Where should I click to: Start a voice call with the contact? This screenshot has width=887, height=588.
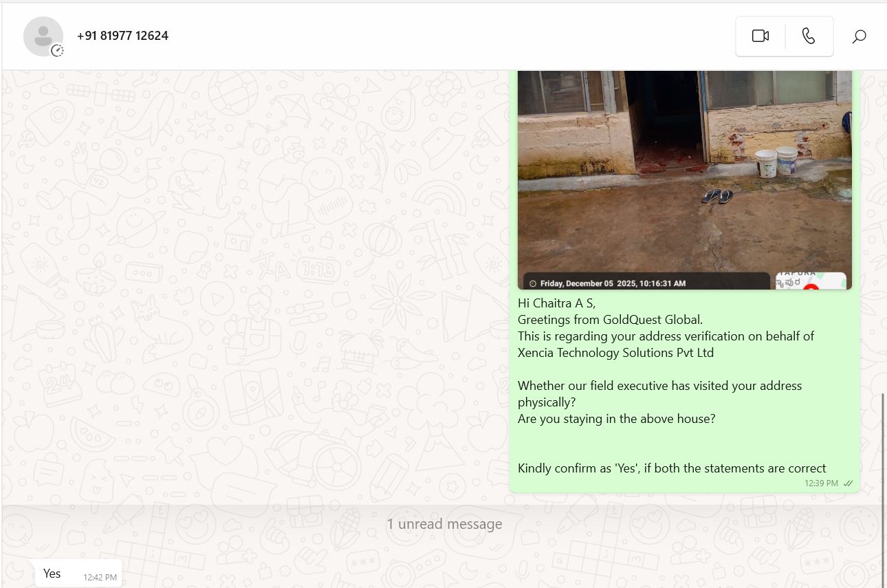pyautogui.click(x=809, y=36)
